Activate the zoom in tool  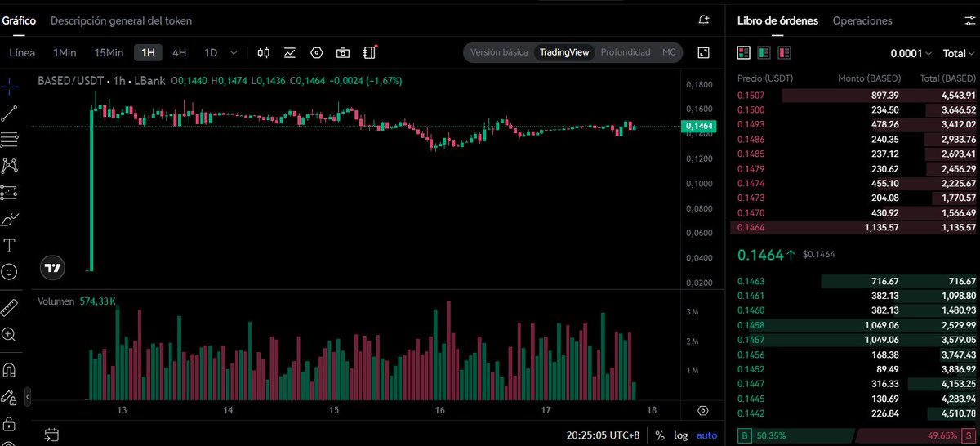click(10, 334)
